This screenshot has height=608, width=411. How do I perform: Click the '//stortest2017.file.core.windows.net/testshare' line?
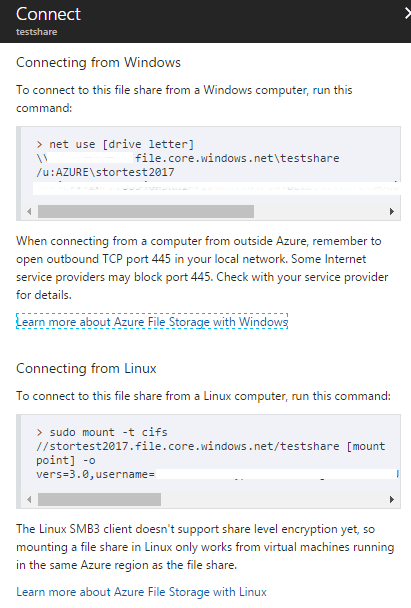point(188,446)
